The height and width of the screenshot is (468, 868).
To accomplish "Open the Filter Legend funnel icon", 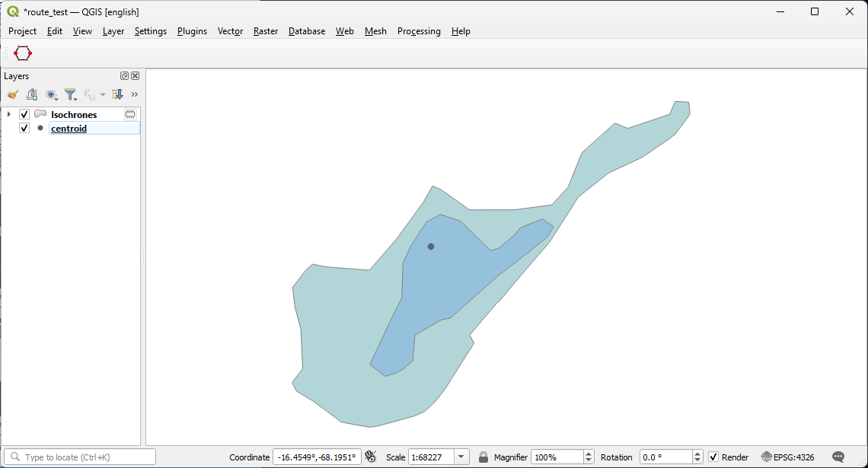I will [x=70, y=94].
